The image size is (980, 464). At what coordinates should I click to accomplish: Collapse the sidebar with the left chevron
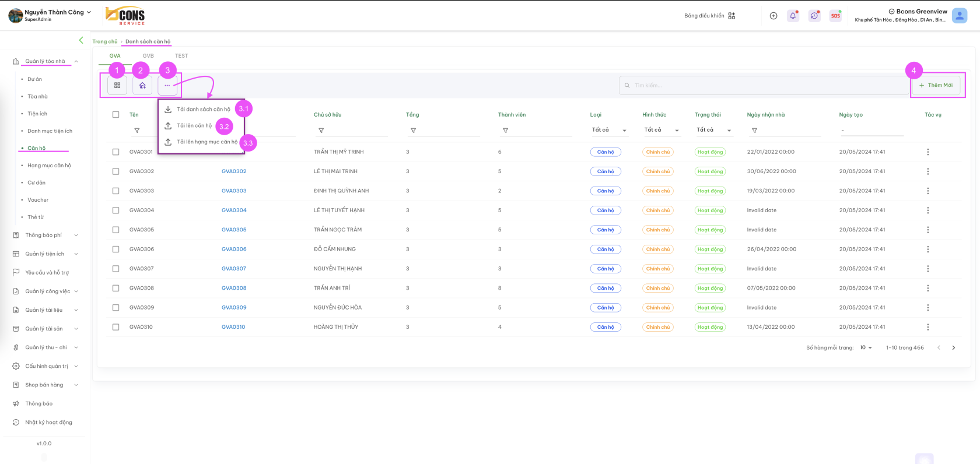tap(81, 40)
